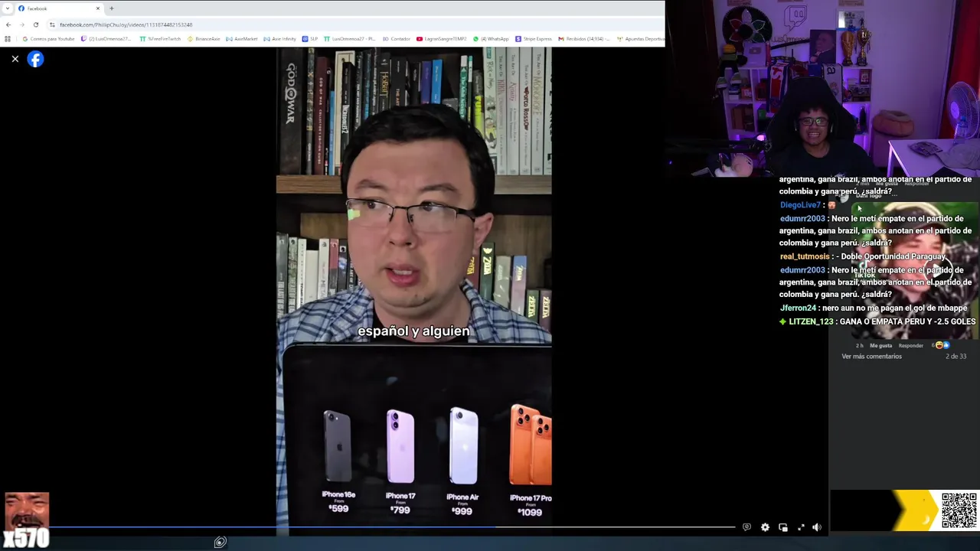Image resolution: width=980 pixels, height=551 pixels.
Task: Open the Apuestas Deportivas bookmark
Action: pos(640,39)
